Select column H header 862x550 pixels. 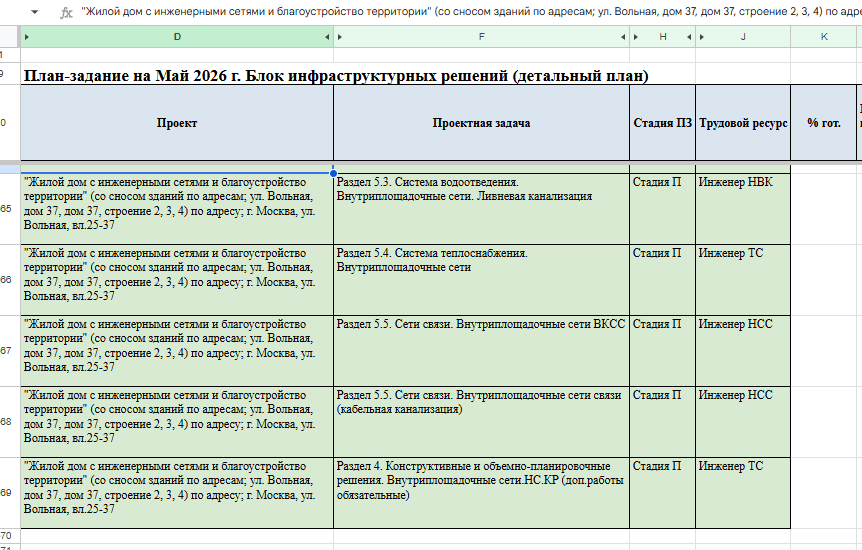click(662, 37)
